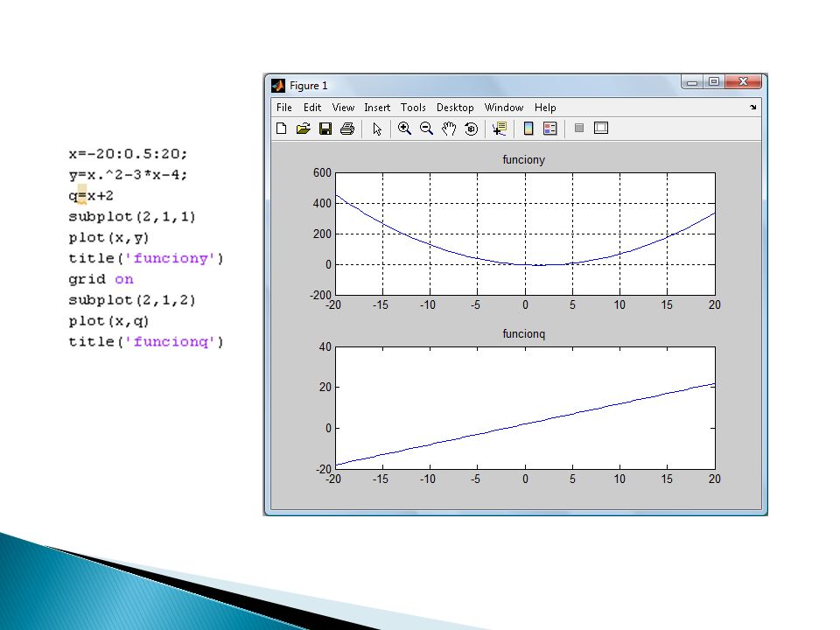Click the Show Plot Tools icon
Screen dimensions: 840x630
click(x=601, y=128)
